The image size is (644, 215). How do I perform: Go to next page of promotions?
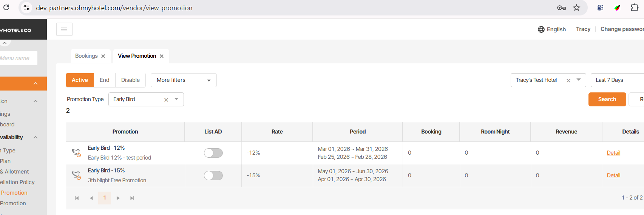(x=118, y=198)
